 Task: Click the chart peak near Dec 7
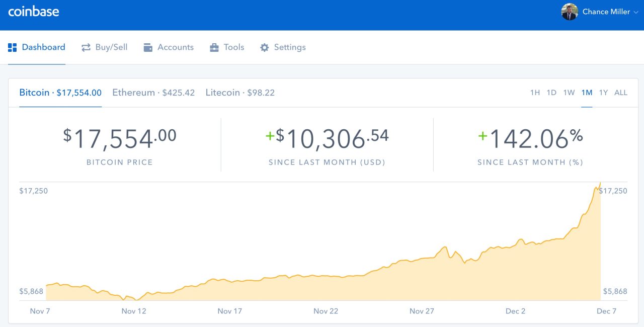(600, 183)
